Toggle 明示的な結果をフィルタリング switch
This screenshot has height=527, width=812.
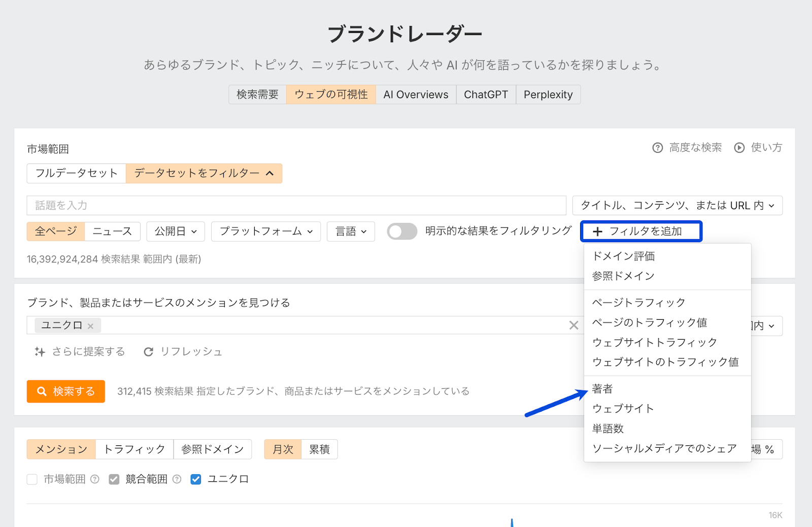tap(401, 232)
